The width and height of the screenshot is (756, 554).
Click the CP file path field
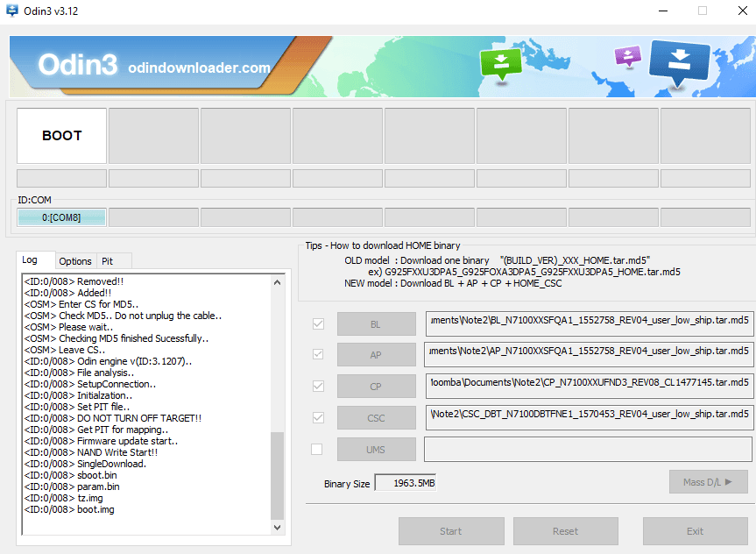[590, 385]
